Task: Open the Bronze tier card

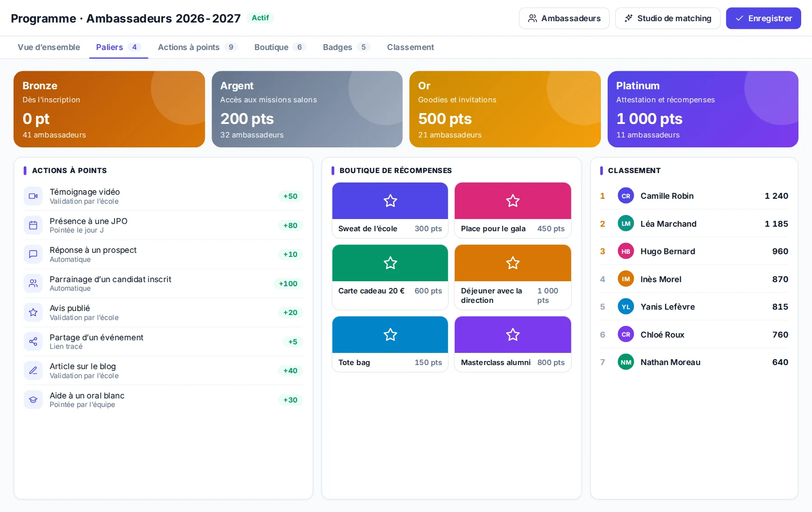Action: 109,109
